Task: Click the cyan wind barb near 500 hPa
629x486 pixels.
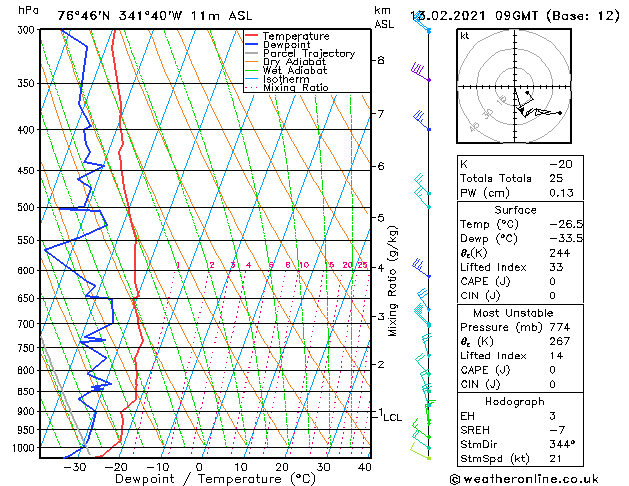Action: pyautogui.click(x=422, y=197)
